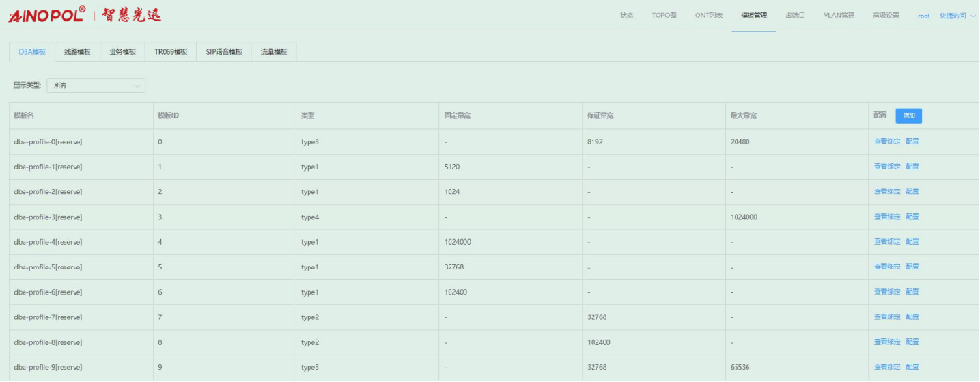Viewport: 980px width, 382px height.
Task: Open the TR069模板 tab
Action: pos(171,52)
